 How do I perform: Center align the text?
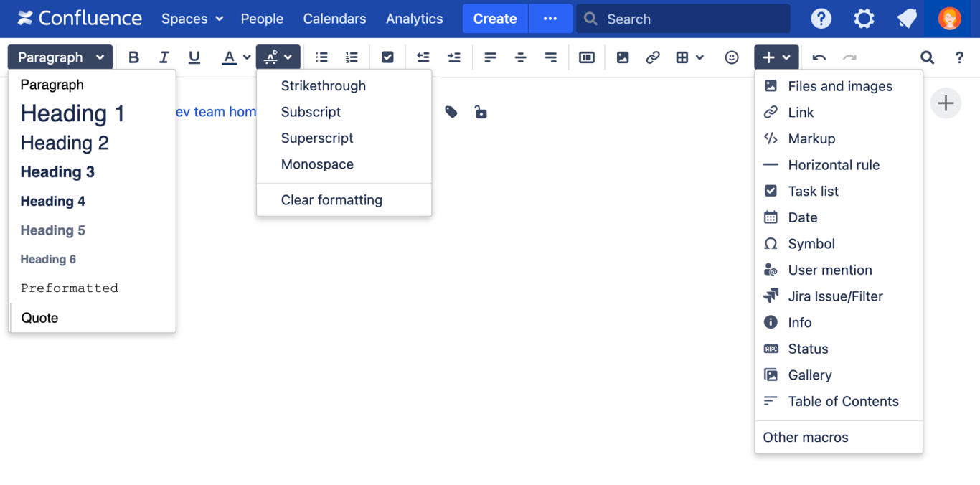tap(520, 57)
